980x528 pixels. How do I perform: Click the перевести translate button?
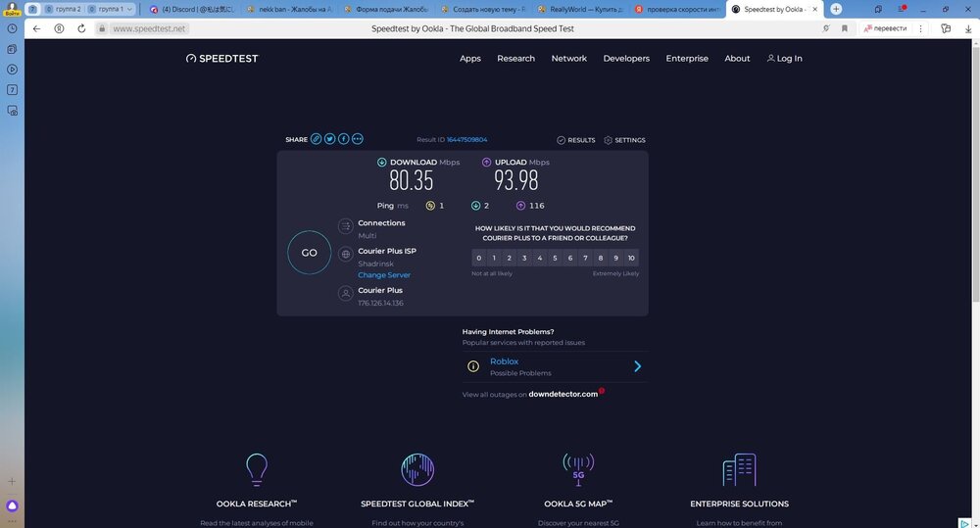(885, 28)
